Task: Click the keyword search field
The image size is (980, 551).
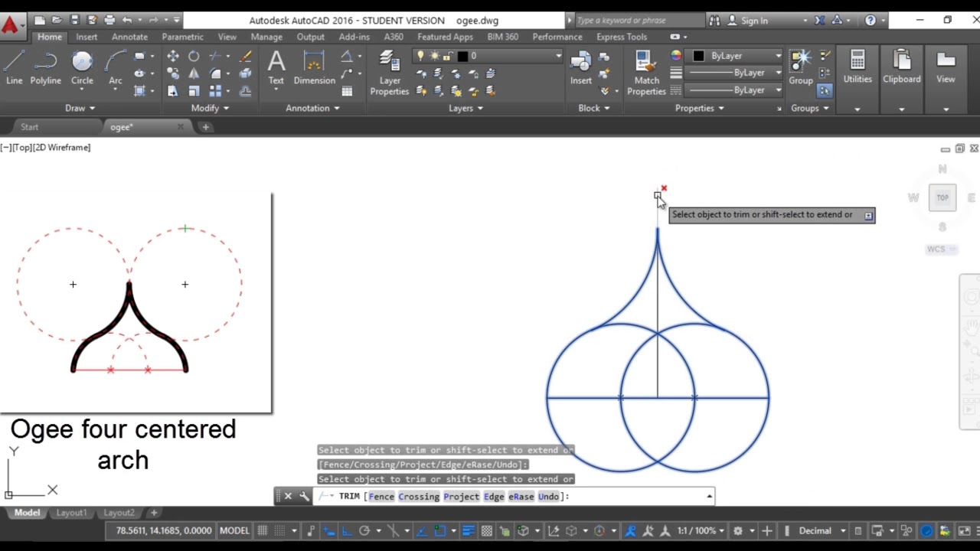Action: [639, 21]
